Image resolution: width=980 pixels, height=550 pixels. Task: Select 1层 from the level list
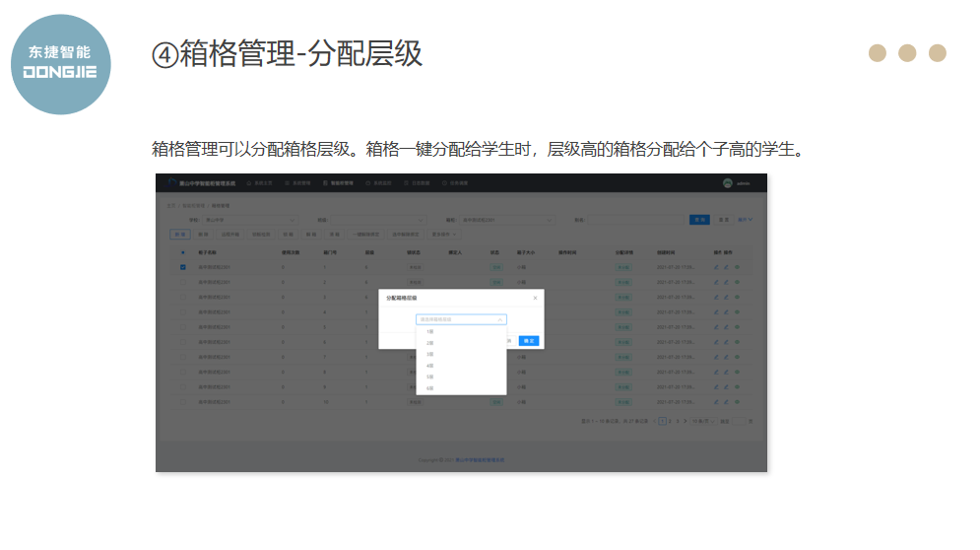pyautogui.click(x=430, y=331)
